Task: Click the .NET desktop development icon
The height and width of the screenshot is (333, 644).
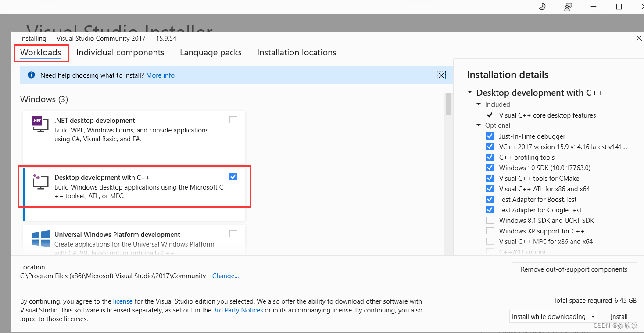Action: coord(40,124)
